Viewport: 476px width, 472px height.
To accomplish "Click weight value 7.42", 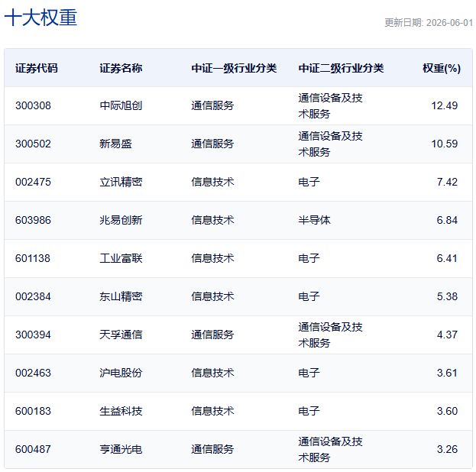I will click(447, 182).
